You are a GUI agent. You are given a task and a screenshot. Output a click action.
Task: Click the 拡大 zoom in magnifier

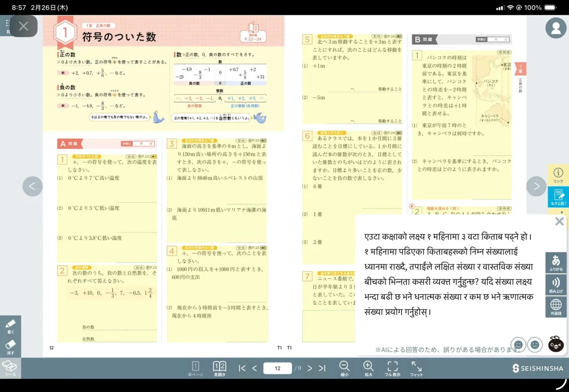tap(368, 368)
